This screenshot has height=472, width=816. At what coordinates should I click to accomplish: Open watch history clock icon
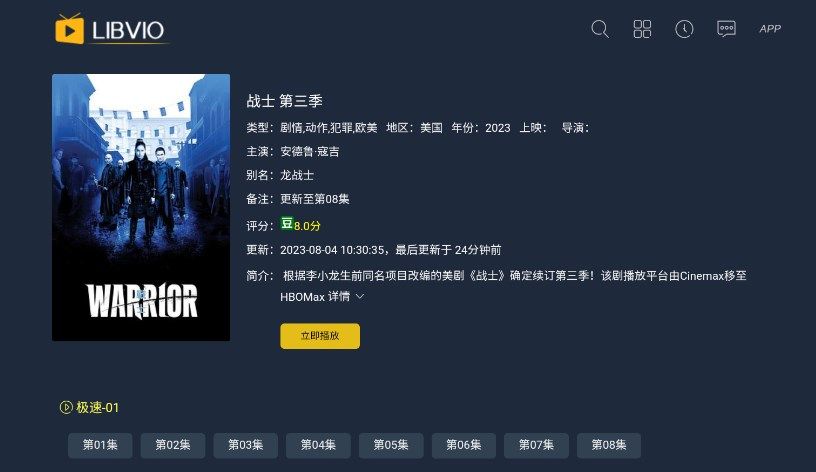point(684,29)
